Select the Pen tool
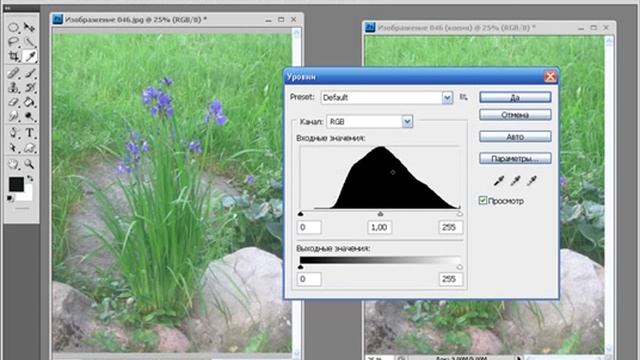640x360 pixels. 13,133
